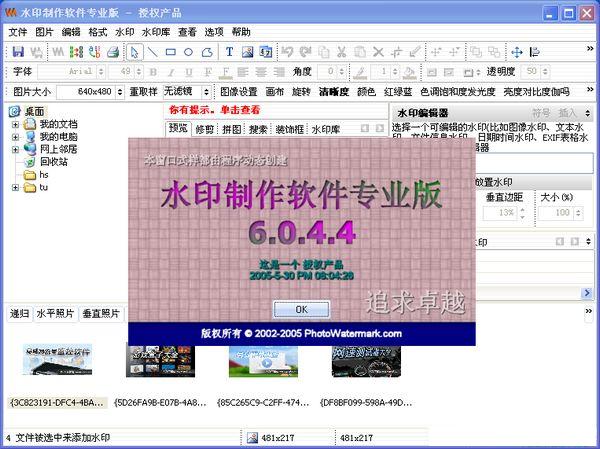Open the 编辑 menu
This screenshot has height=449, width=600.
coord(71,32)
